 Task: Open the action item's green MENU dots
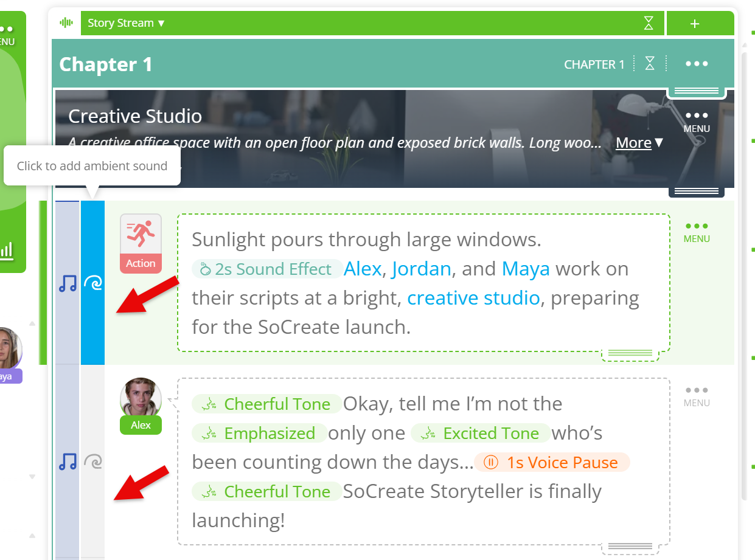(696, 231)
